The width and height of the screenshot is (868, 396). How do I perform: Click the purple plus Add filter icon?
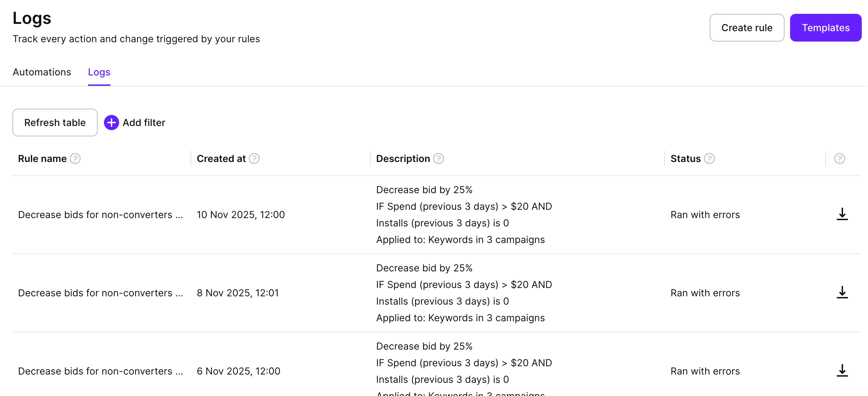tap(112, 123)
